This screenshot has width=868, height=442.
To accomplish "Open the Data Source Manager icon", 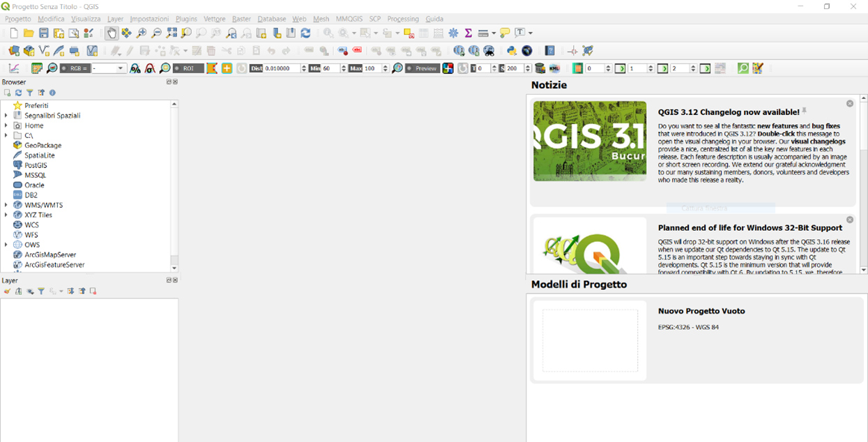I will pos(14,51).
